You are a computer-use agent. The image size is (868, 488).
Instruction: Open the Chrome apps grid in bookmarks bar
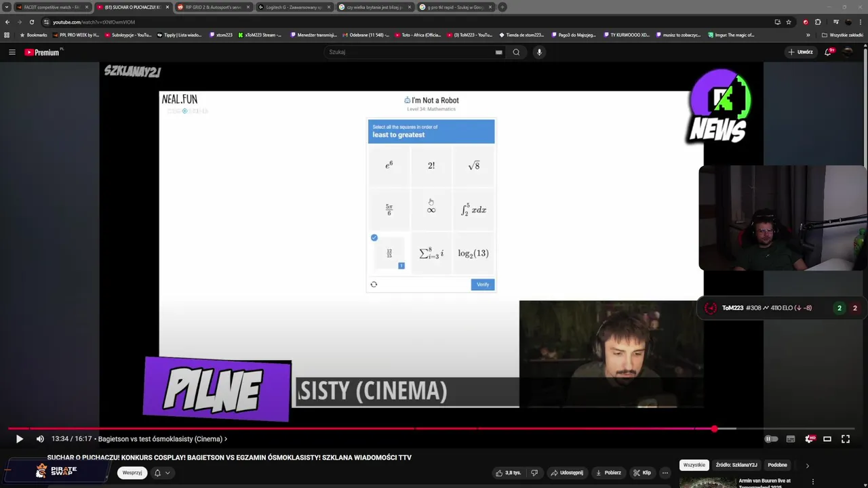(x=7, y=35)
